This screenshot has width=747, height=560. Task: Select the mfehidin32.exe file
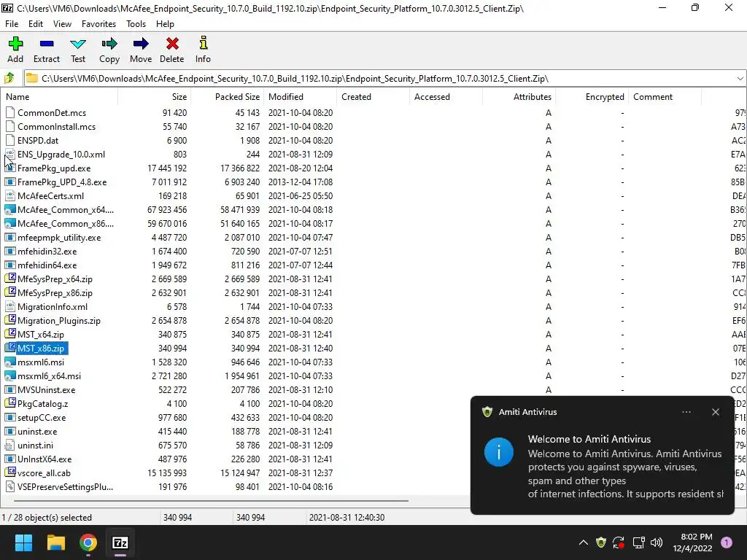click(x=47, y=251)
